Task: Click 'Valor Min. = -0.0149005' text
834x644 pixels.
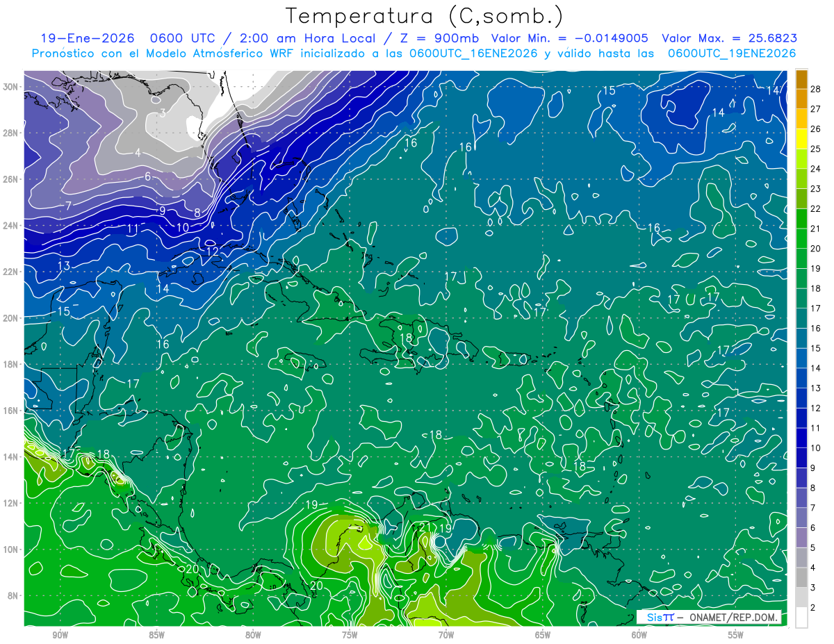Action: click(x=569, y=38)
